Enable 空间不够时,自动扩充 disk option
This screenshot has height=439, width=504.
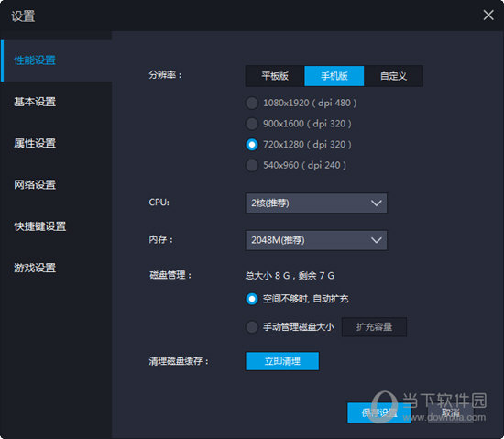(x=297, y=299)
